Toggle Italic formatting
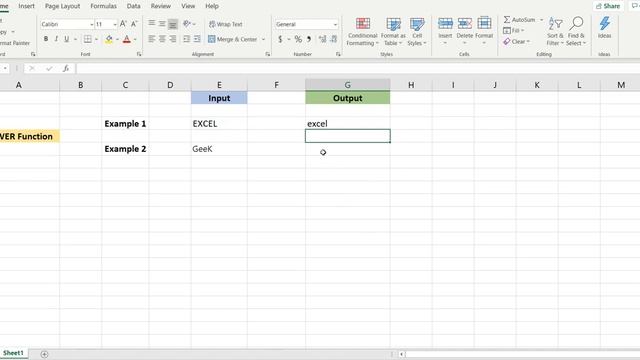640x360 pixels. click(56, 39)
